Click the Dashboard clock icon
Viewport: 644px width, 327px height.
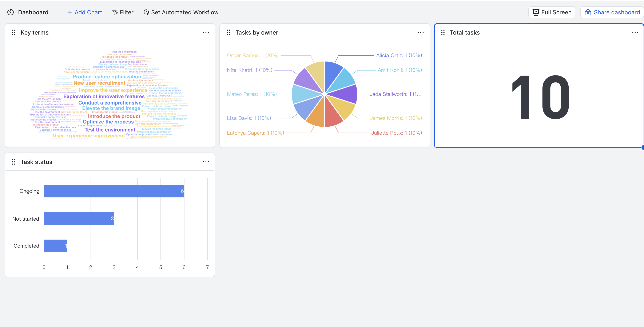(11, 12)
